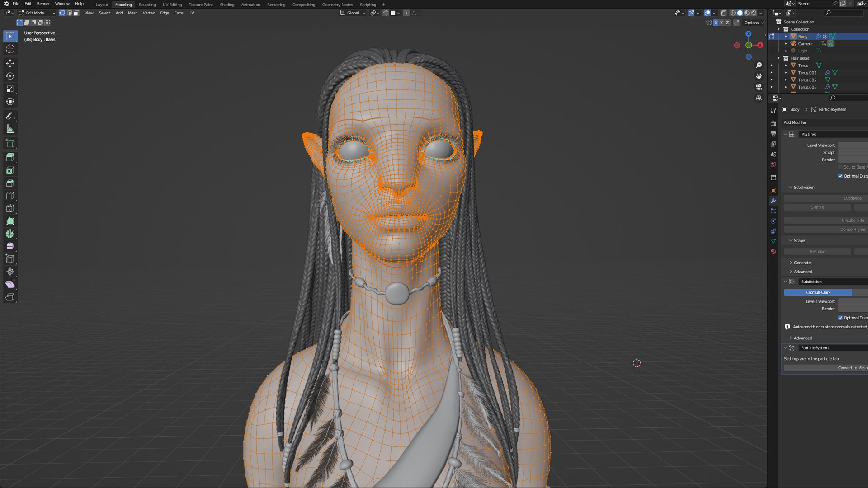Viewport: 868px width, 488px height.
Task: Click the Catmull-Clark subdivision type button
Action: [x=818, y=292]
